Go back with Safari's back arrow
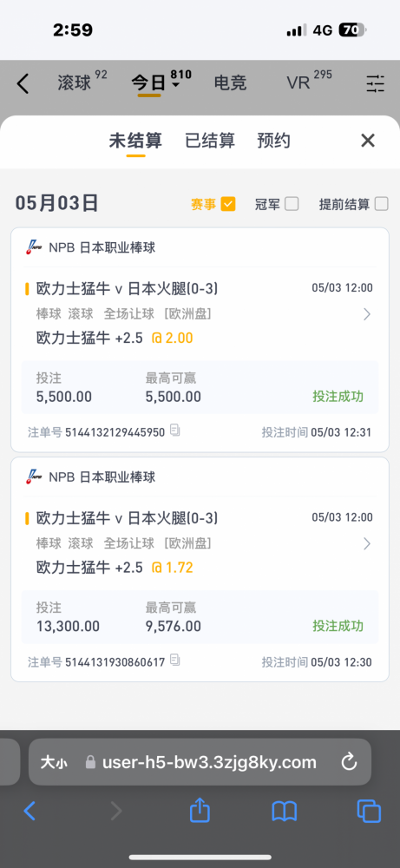 (30, 811)
